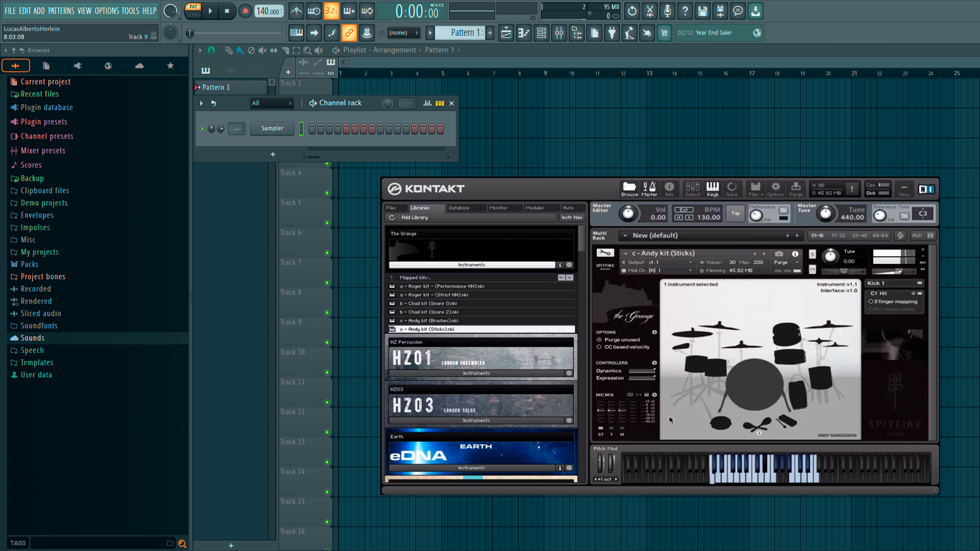
Task: Toggle Reference Tone On button
Action: click(905, 216)
